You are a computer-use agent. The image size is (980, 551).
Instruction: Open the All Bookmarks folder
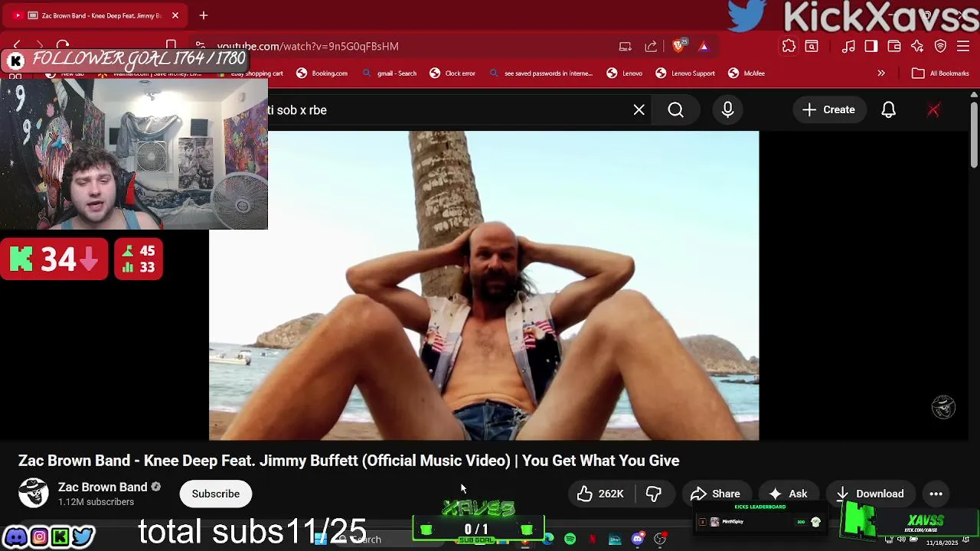point(940,73)
